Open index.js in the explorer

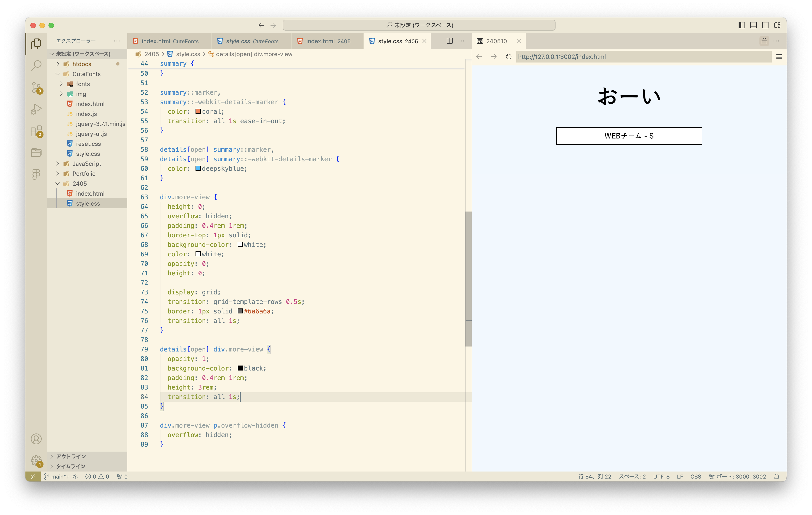[x=87, y=114]
